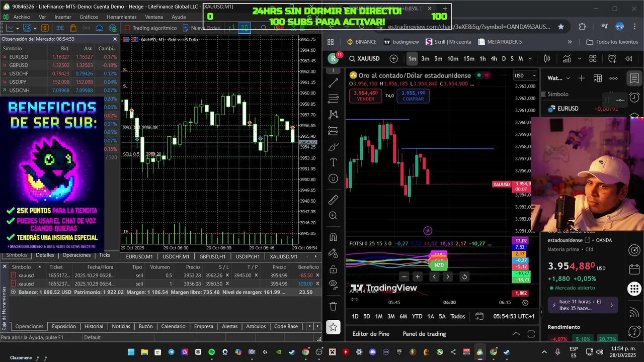Click the trash remove objects icon
Viewport: 644px width, 362px height.
[333, 306]
